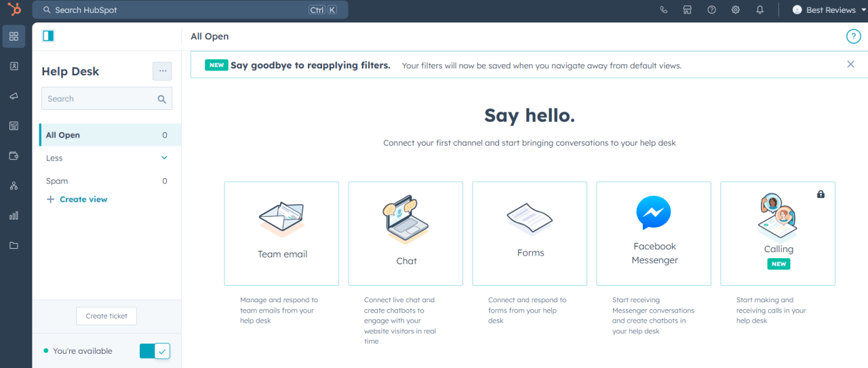Click the All Open page title
This screenshot has width=868, height=368.
coord(210,37)
